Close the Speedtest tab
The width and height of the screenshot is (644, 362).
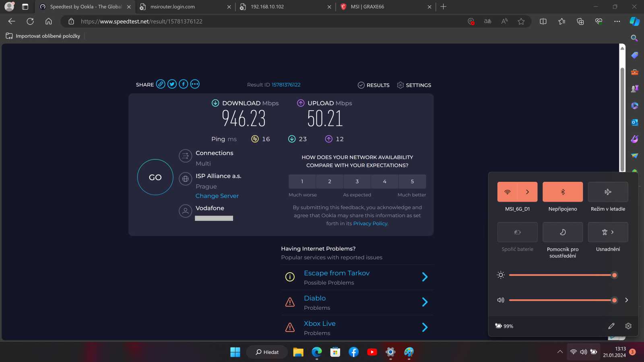(x=129, y=7)
